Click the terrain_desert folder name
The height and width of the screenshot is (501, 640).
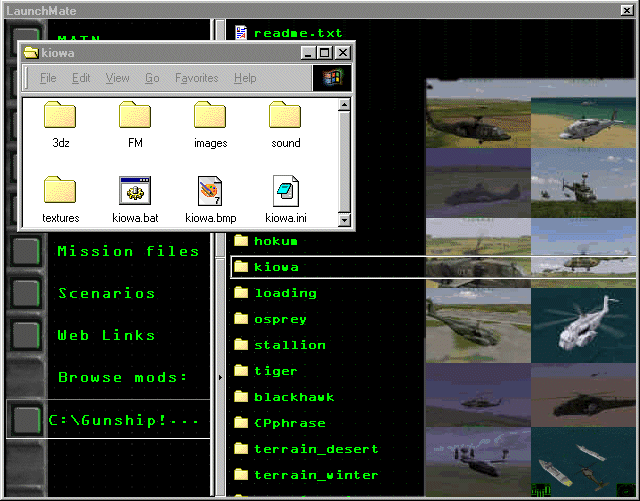(x=316, y=449)
